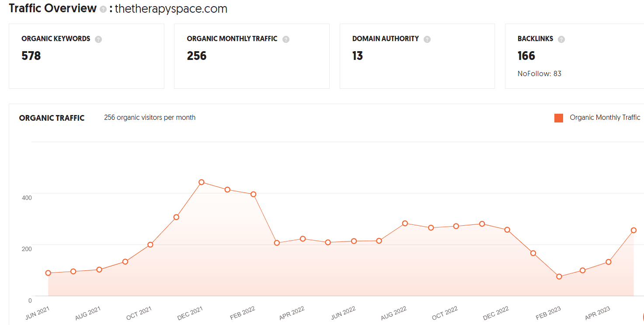This screenshot has width=644, height=325.
Task: Click help icon next to Organic Monthly Traffic
Action: [x=286, y=39]
